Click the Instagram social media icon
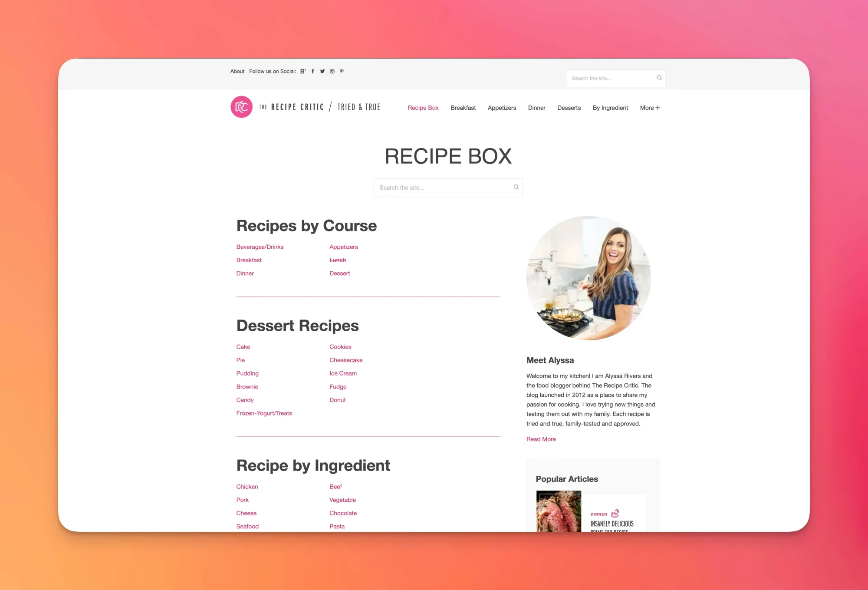Image resolution: width=868 pixels, height=590 pixels. pyautogui.click(x=333, y=71)
